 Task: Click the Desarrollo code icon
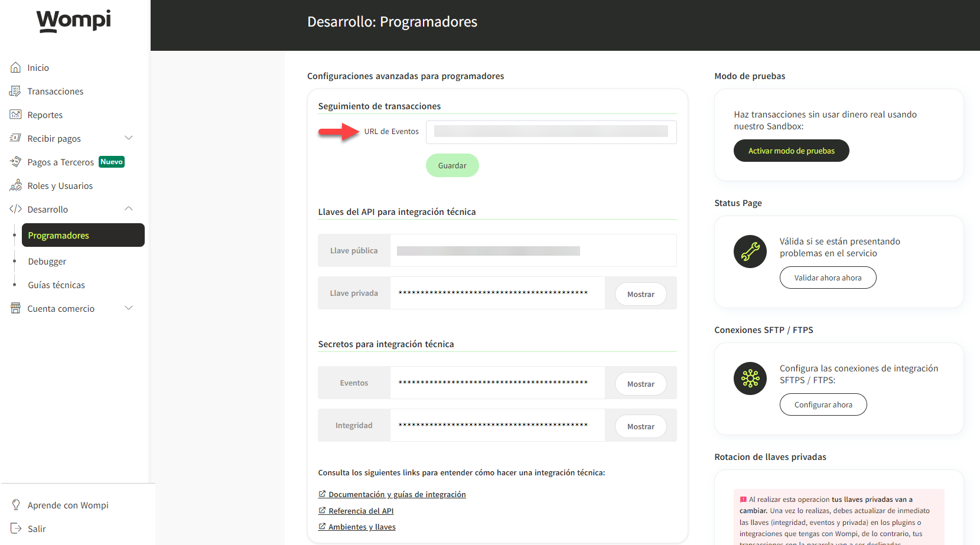coord(15,209)
